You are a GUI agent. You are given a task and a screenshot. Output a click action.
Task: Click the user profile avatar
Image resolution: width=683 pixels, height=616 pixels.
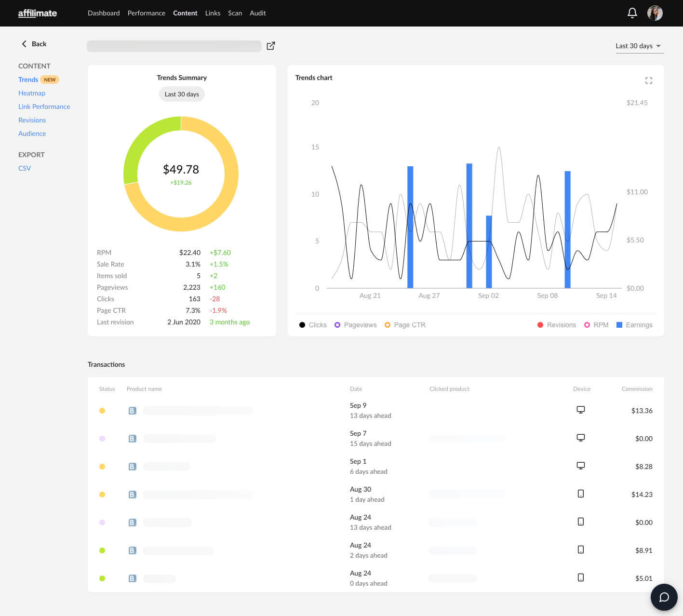coord(655,13)
